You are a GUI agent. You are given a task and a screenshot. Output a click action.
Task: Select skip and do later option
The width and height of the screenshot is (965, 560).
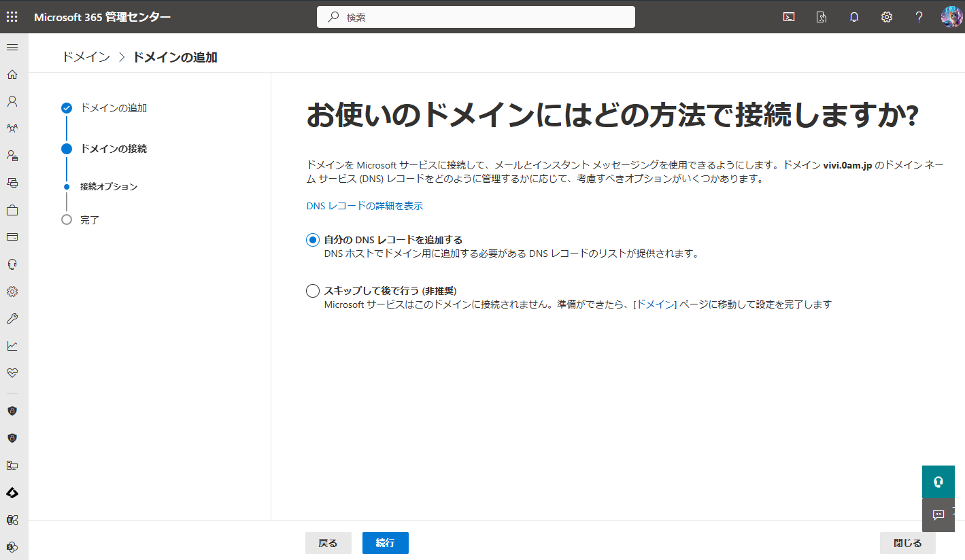313,291
